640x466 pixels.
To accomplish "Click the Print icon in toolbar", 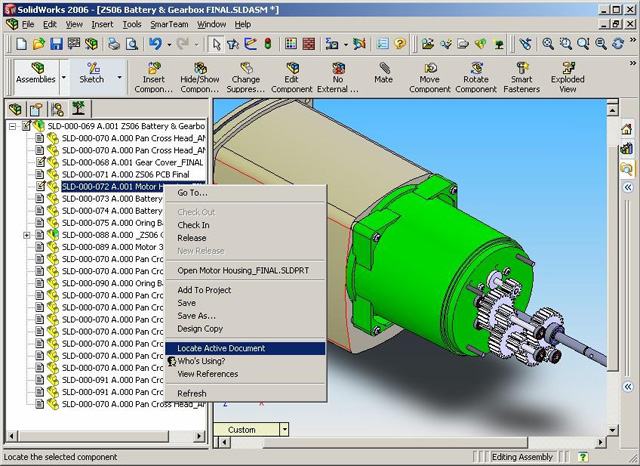I will tap(114, 43).
